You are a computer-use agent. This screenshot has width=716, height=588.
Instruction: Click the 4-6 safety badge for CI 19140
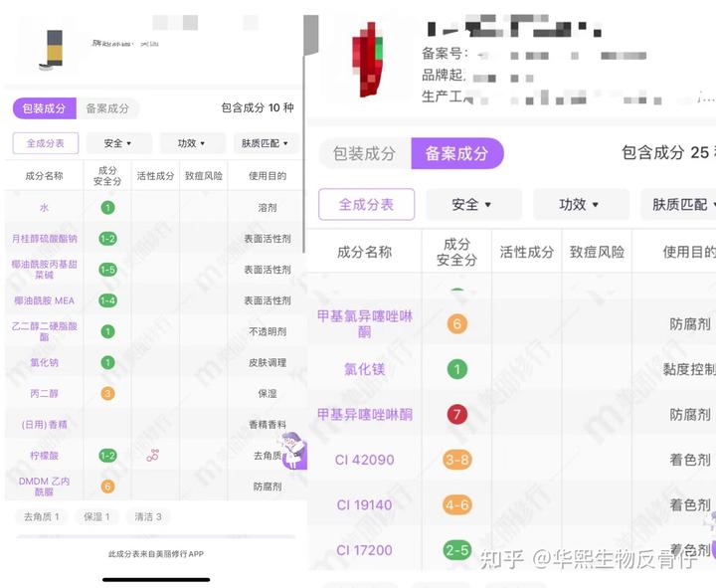[456, 504]
